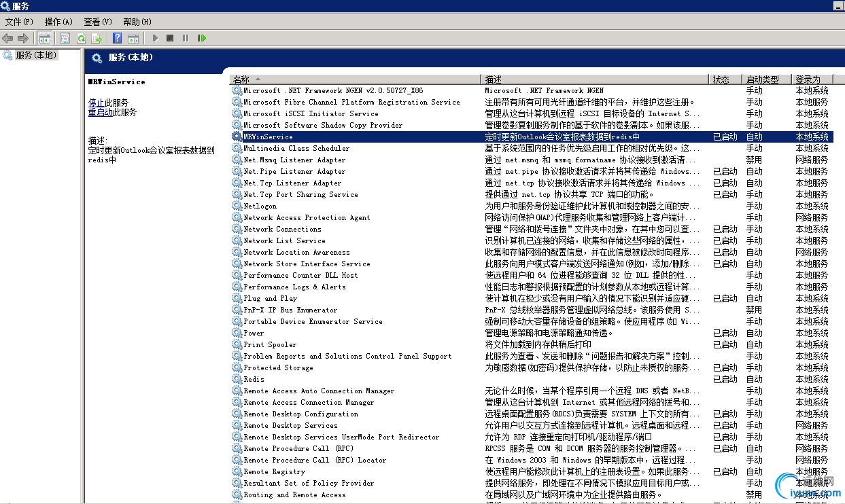
Task: Click the gear icon beside Netlogon
Action: 237,206
